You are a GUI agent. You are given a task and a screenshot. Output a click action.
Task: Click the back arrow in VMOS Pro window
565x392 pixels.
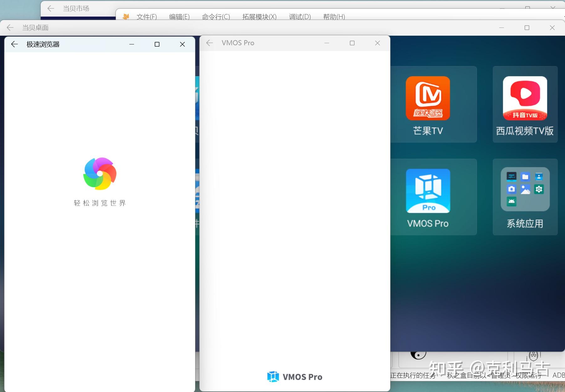[210, 43]
